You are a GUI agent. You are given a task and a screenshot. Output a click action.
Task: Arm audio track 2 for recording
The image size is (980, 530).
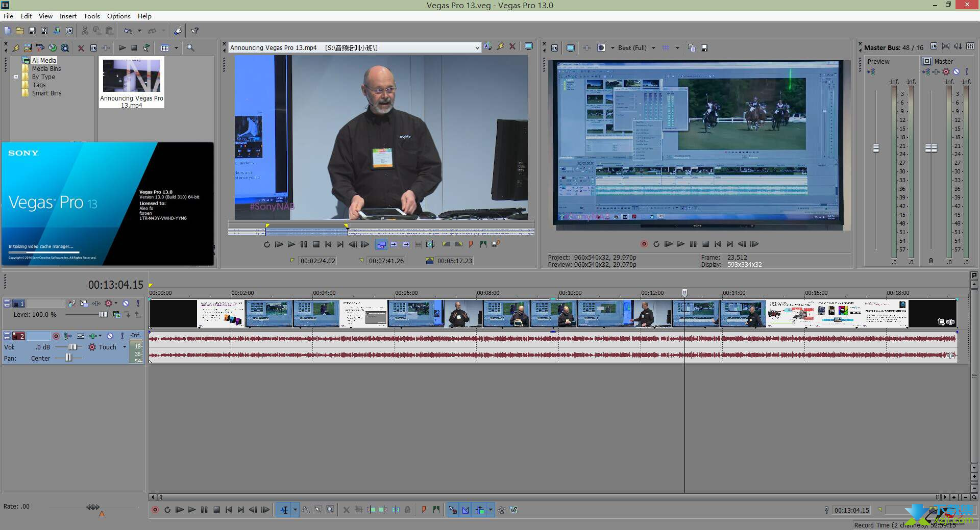56,336
